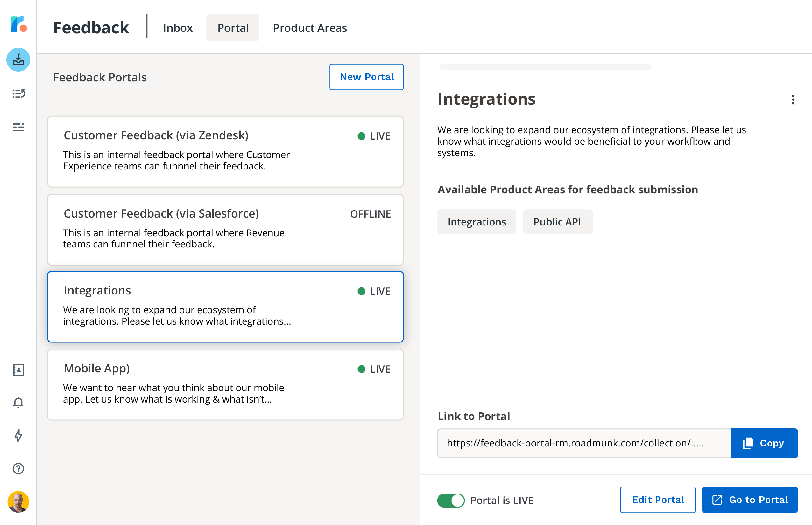Click the lightning/automations icon
This screenshot has height=525, width=812.
pyautogui.click(x=18, y=436)
